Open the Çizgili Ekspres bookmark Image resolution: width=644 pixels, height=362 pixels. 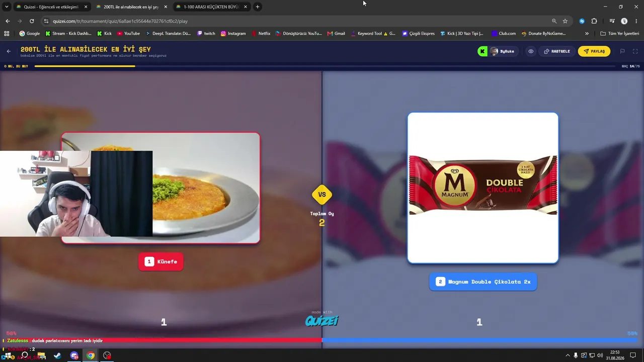pyautogui.click(x=419, y=34)
